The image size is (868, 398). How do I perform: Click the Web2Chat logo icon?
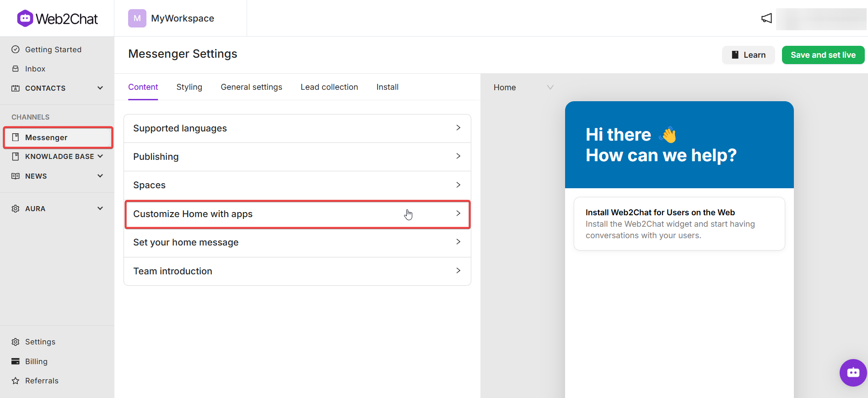click(x=25, y=18)
